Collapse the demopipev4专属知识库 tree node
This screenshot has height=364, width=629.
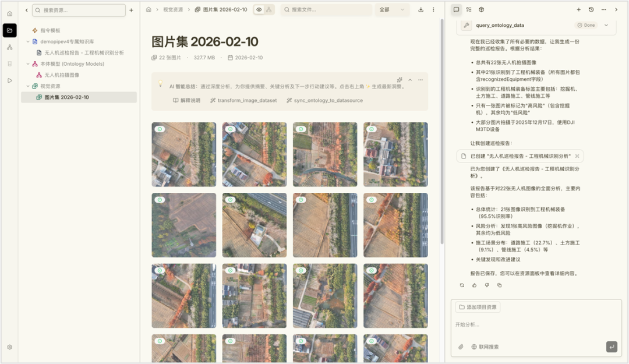pyautogui.click(x=28, y=41)
